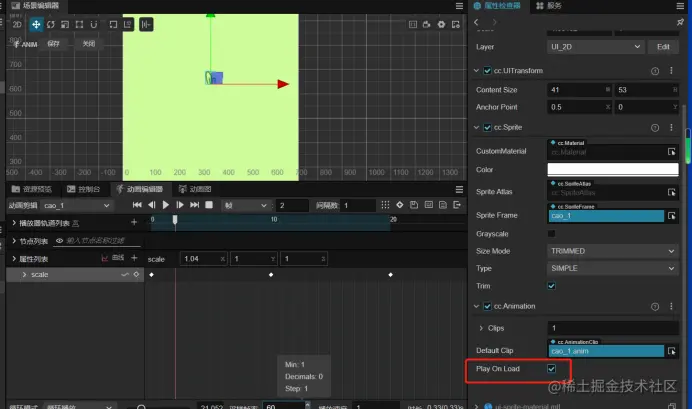Toggle the cc.UITransform component checkbox
This screenshot has width=692, height=409.
pos(487,71)
